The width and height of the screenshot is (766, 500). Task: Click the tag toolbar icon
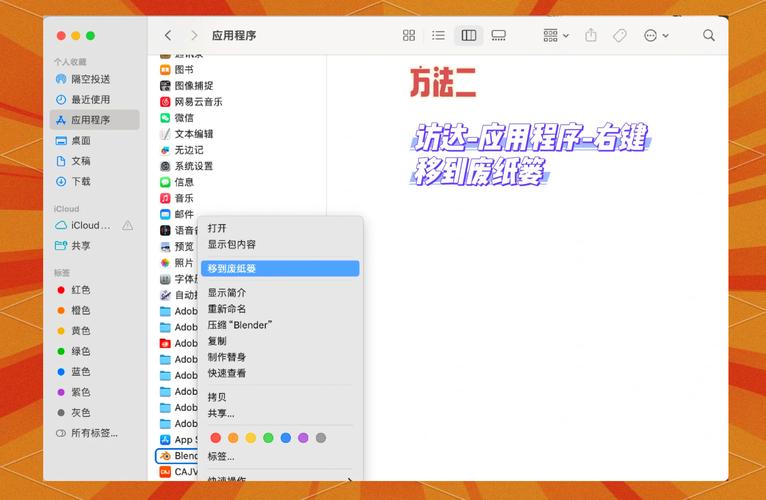pos(619,35)
